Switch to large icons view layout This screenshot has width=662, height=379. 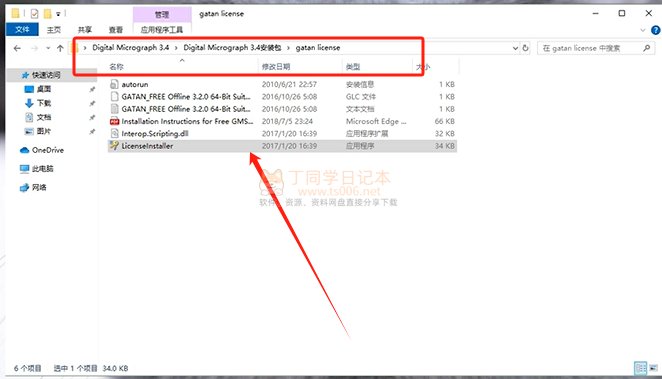(654, 368)
